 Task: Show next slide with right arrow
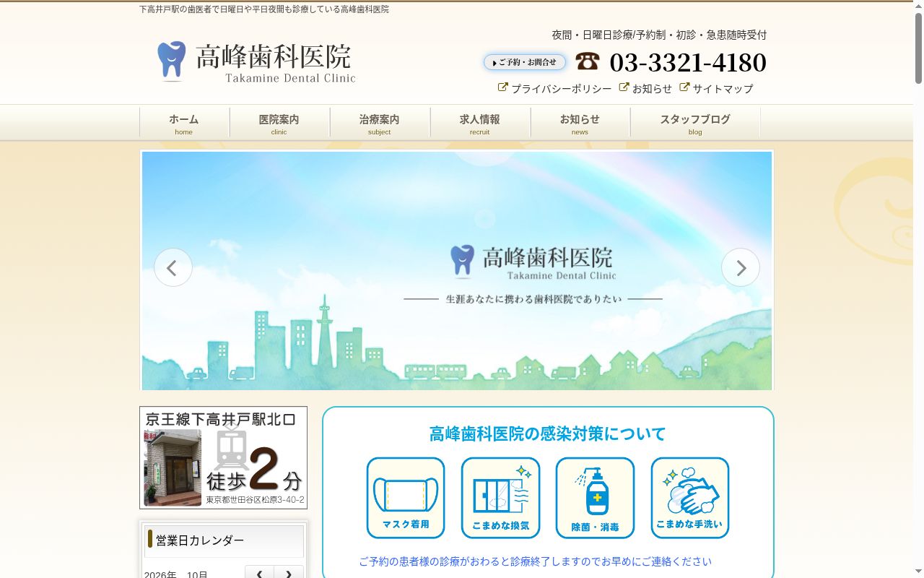(x=741, y=267)
